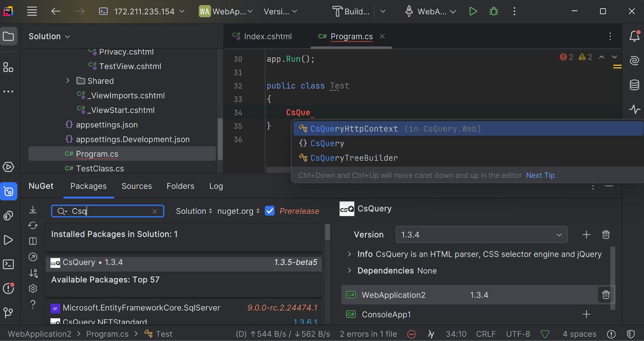The height and width of the screenshot is (341, 644).
Task: Select the installed CsQuery 1.3.4 package
Action: [x=184, y=263]
